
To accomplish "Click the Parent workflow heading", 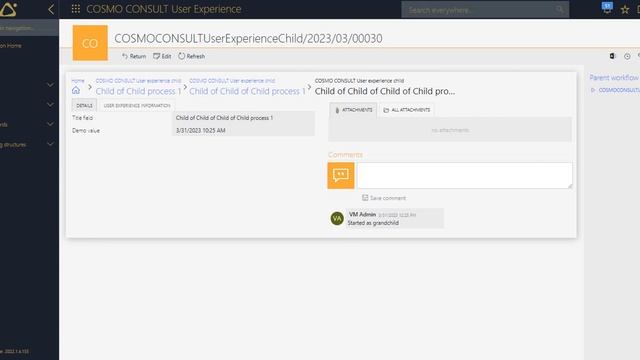I will [x=614, y=78].
